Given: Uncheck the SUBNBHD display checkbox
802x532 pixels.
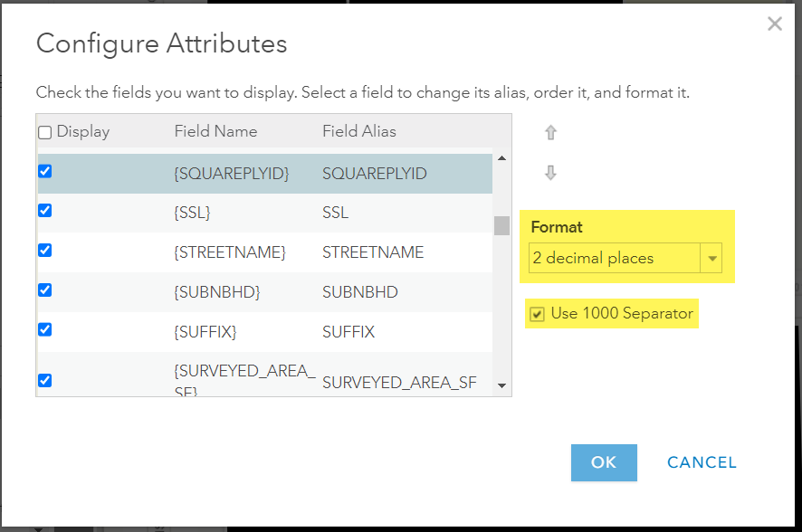Looking at the screenshot, I should click(x=44, y=290).
